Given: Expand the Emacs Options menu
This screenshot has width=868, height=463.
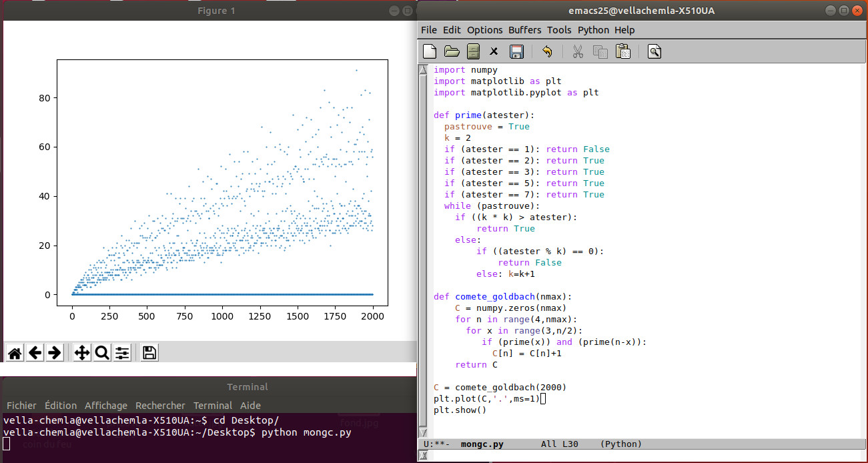Looking at the screenshot, I should [x=484, y=30].
